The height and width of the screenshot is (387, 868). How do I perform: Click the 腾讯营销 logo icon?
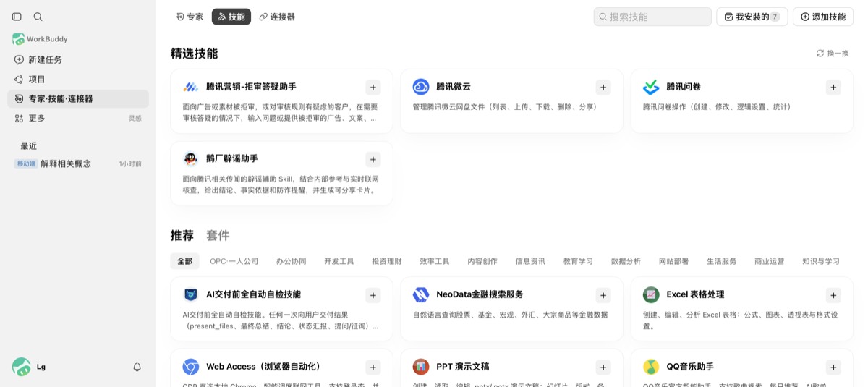[x=191, y=87]
